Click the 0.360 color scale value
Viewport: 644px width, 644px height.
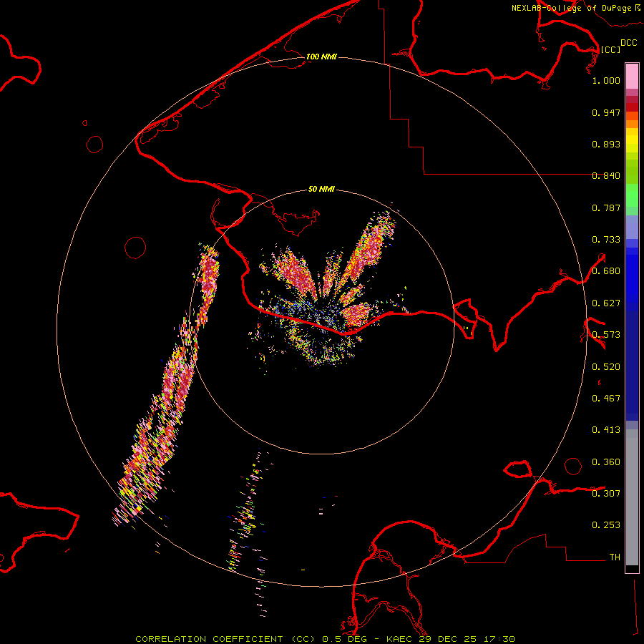[606, 462]
